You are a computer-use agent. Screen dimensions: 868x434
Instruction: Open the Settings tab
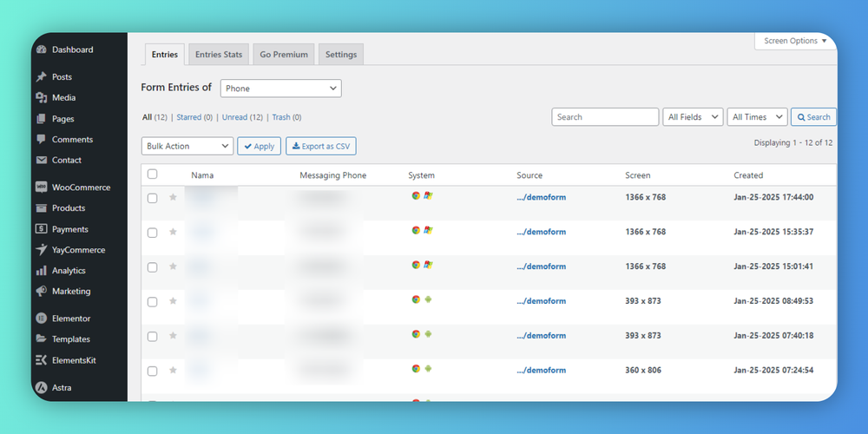341,54
